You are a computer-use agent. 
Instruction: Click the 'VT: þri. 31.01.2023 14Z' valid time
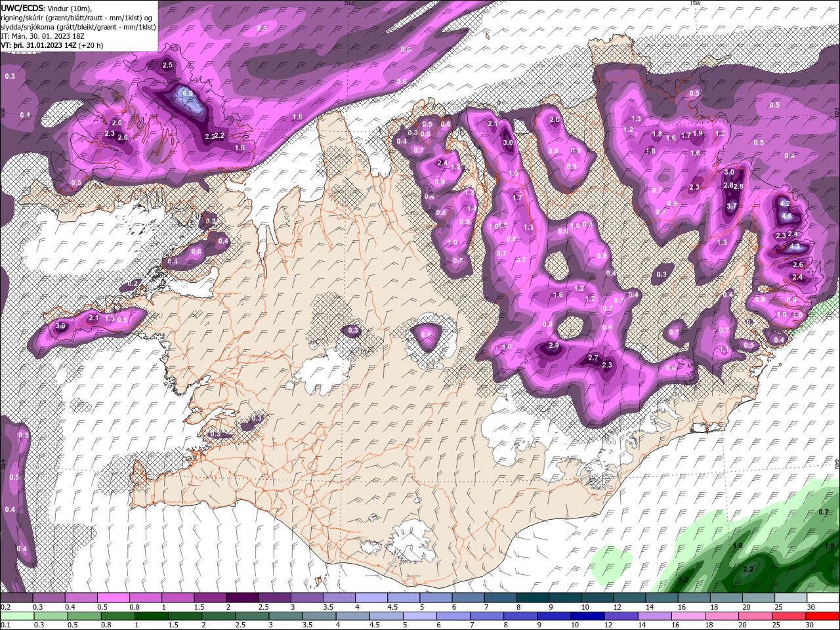click(39, 45)
